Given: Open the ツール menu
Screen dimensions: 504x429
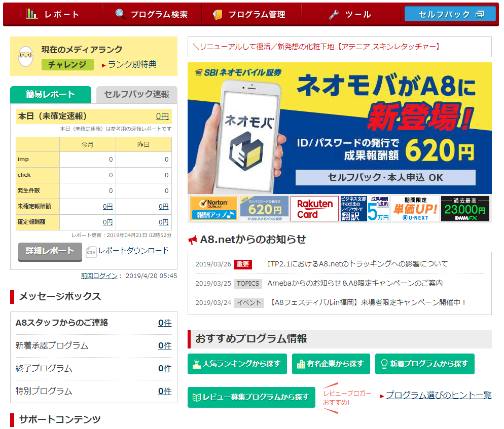Looking at the screenshot, I should pos(351,14).
